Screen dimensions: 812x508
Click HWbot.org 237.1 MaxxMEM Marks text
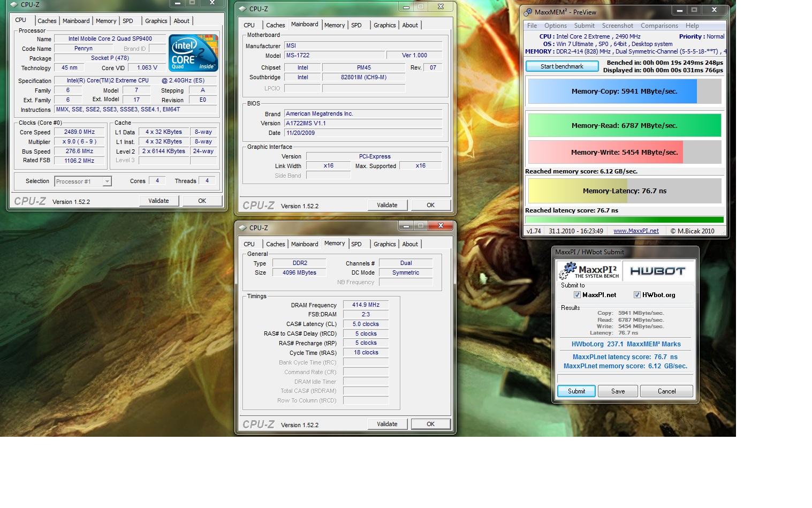[626, 344]
